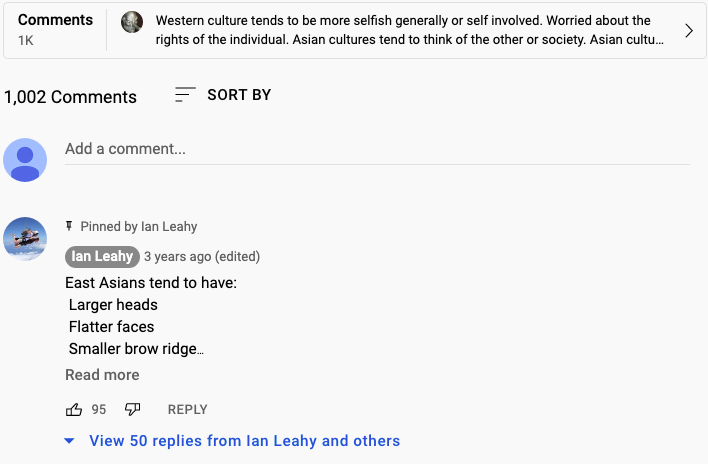
Task: Click the 95 likes count
Action: 99,409
